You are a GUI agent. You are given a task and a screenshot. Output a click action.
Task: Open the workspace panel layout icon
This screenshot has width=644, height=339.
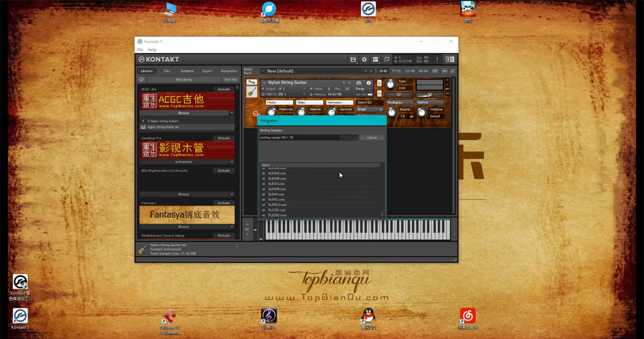[x=375, y=60]
